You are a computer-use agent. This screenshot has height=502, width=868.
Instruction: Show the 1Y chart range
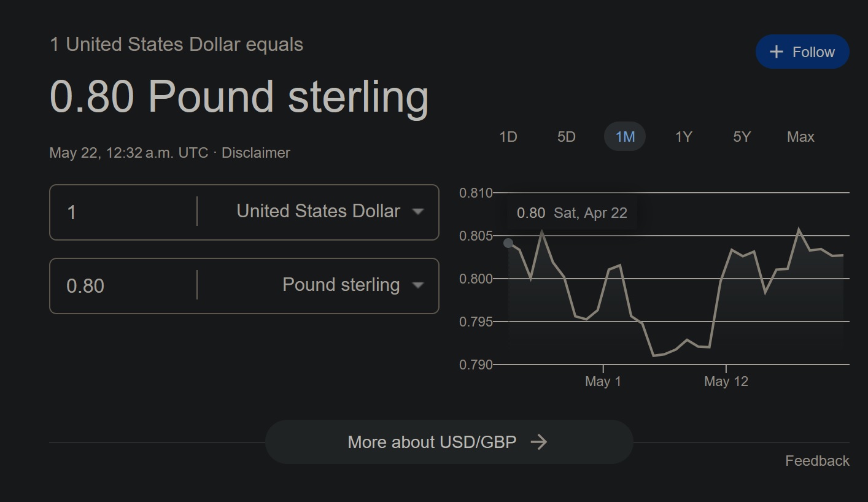(x=683, y=137)
